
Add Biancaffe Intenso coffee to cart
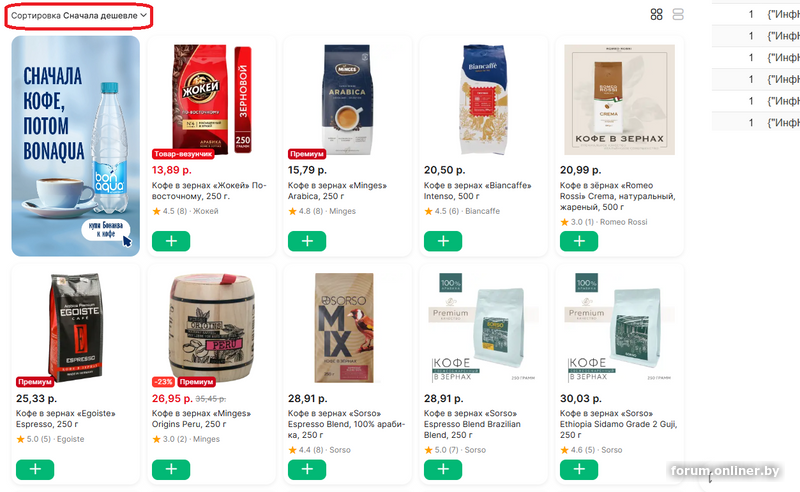pyautogui.click(x=443, y=241)
